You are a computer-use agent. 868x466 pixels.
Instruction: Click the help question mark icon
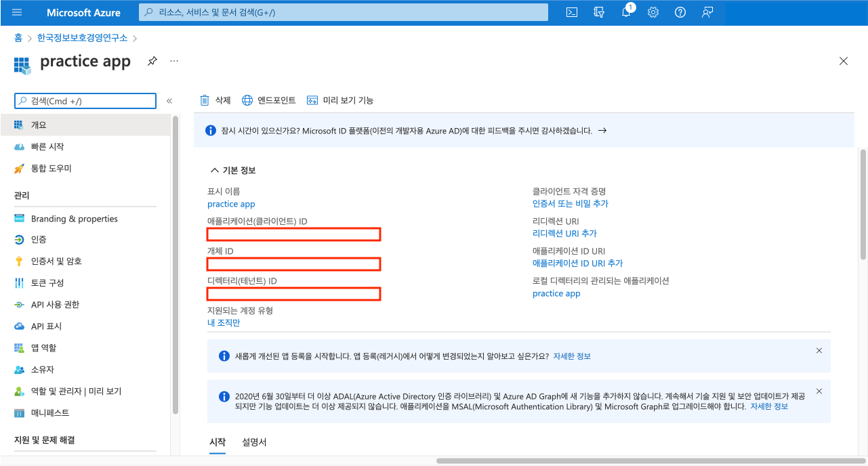tap(680, 12)
